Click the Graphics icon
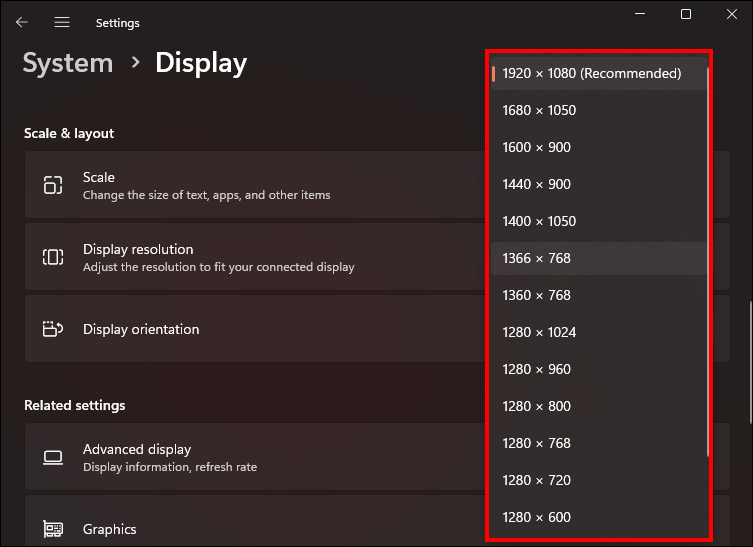This screenshot has height=547, width=753. (x=53, y=529)
